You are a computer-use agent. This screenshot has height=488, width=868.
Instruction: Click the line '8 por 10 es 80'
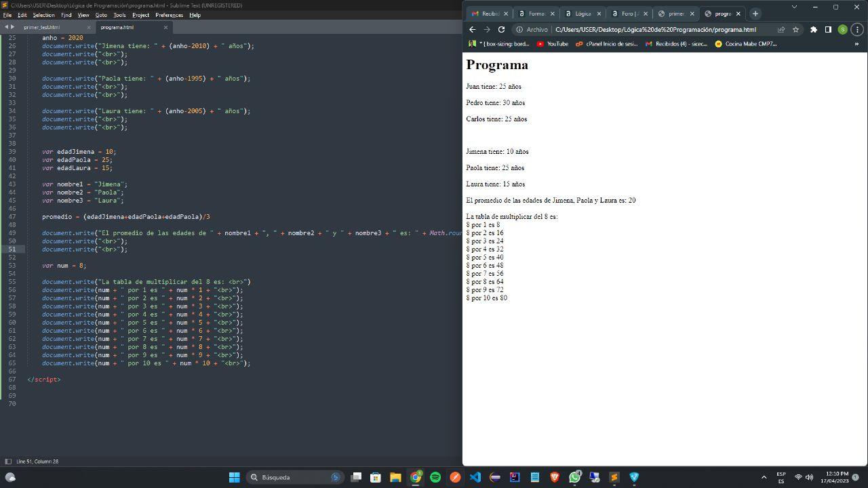coord(487,298)
